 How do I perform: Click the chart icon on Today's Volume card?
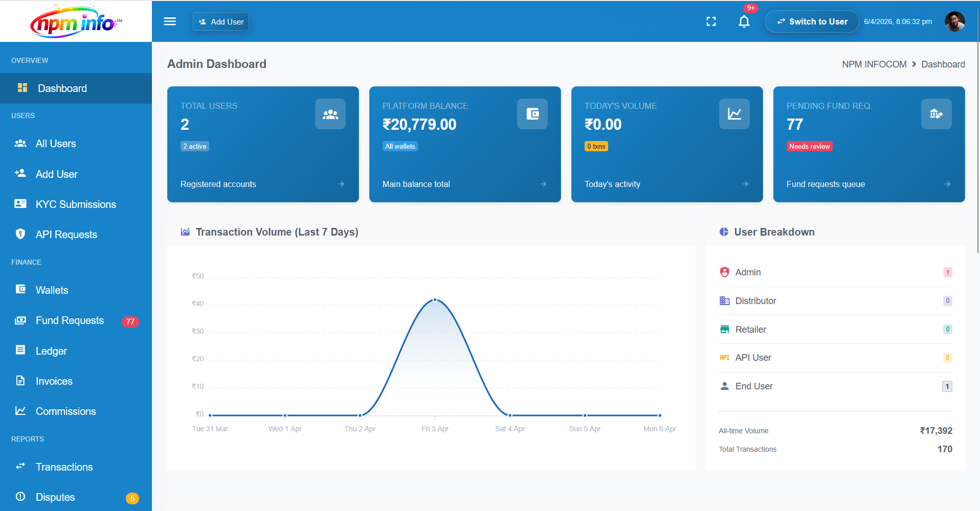point(734,114)
